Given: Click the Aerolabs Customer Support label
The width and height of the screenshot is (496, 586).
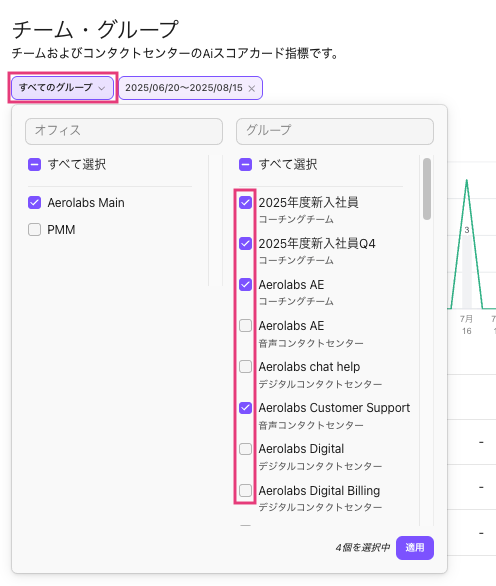Looking at the screenshot, I should point(334,407).
